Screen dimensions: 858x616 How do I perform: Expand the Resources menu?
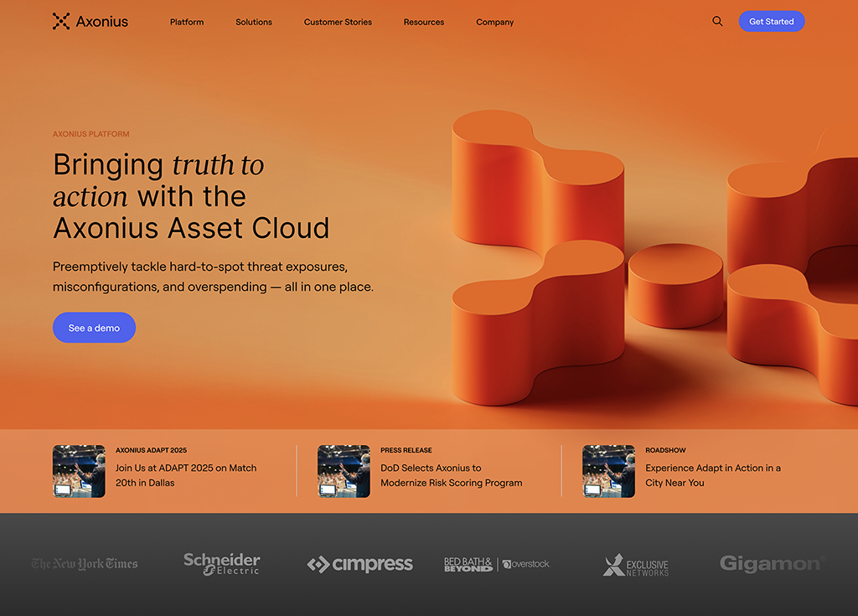coord(424,23)
